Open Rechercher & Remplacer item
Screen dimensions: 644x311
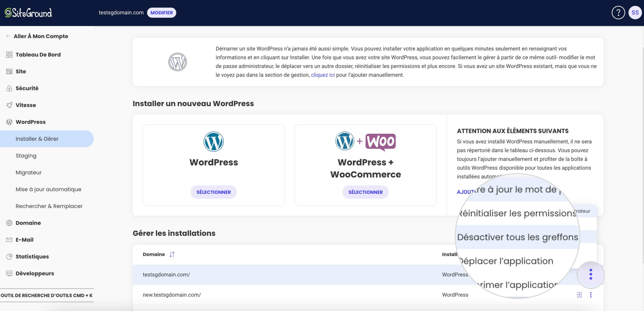49,206
